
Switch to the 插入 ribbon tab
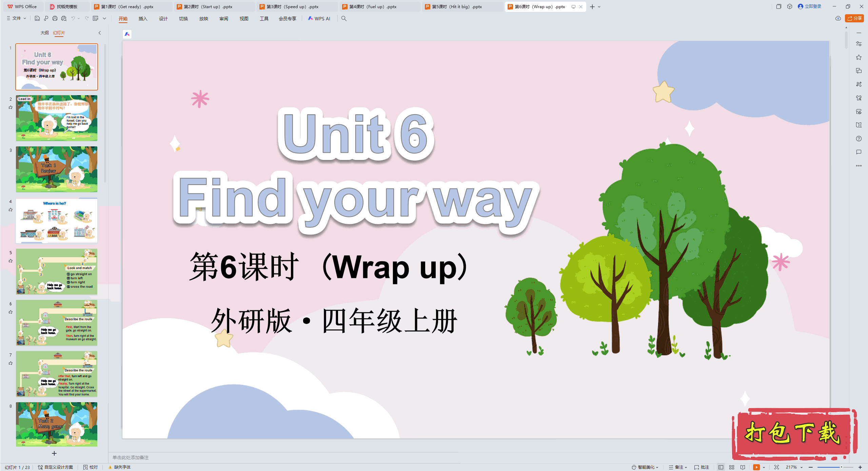pyautogui.click(x=143, y=19)
